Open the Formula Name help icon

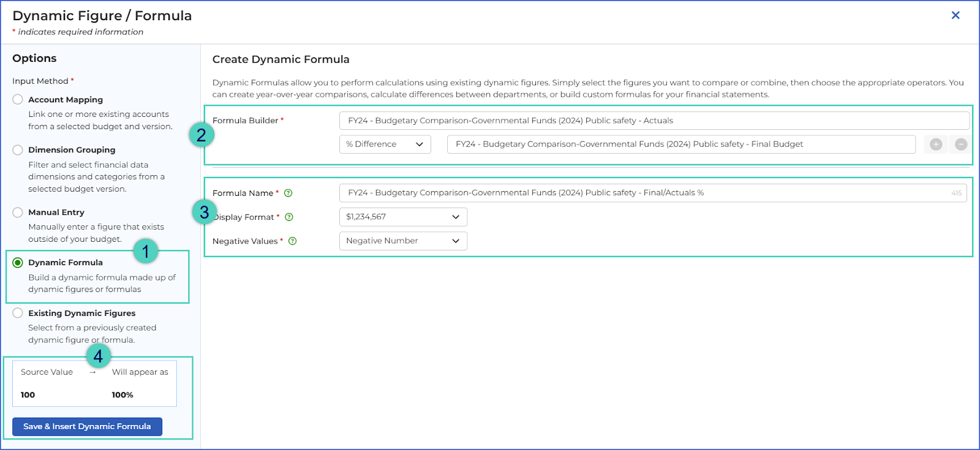pos(288,193)
